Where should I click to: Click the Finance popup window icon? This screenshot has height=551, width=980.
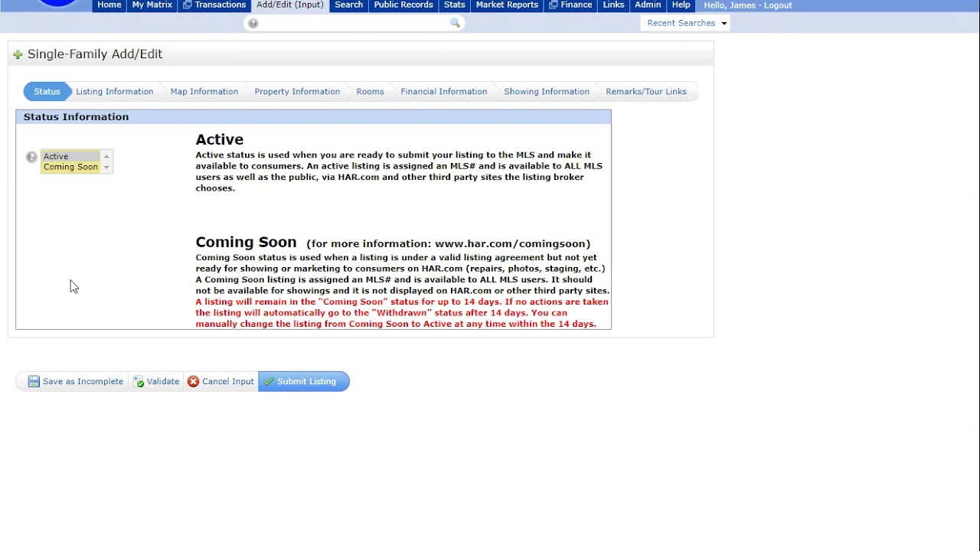(553, 5)
